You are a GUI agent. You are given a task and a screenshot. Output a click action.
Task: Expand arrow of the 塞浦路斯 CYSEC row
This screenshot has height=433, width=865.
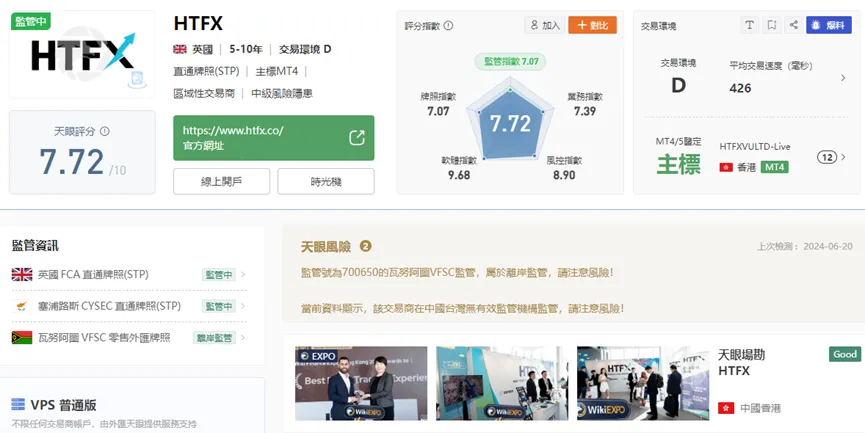(243, 306)
